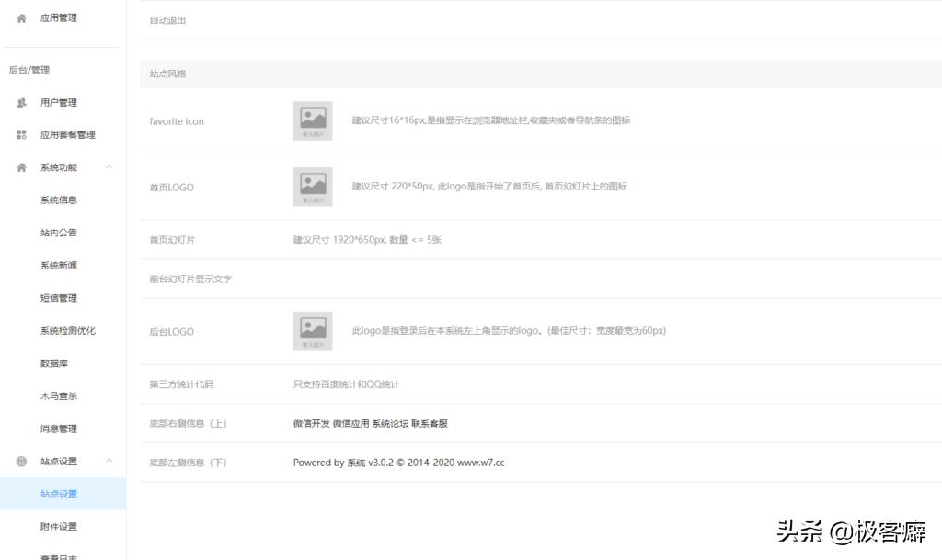
Task: Open 站内公告 submenu item
Action: coord(58,233)
